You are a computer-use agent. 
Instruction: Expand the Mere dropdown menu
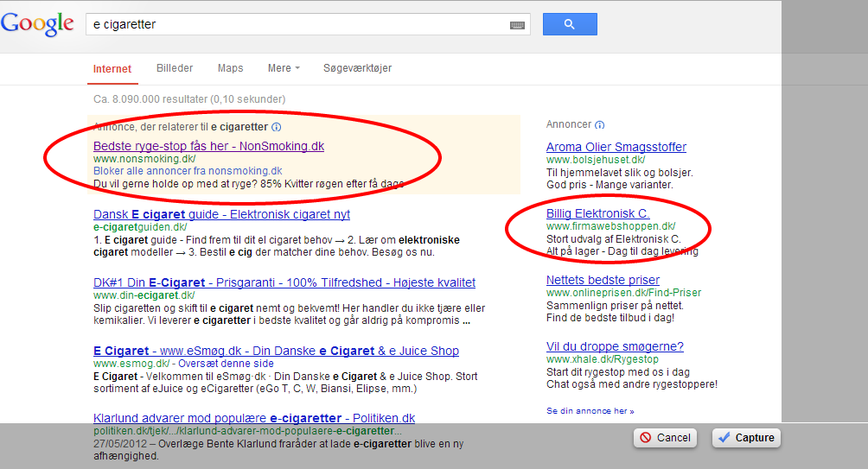284,68
